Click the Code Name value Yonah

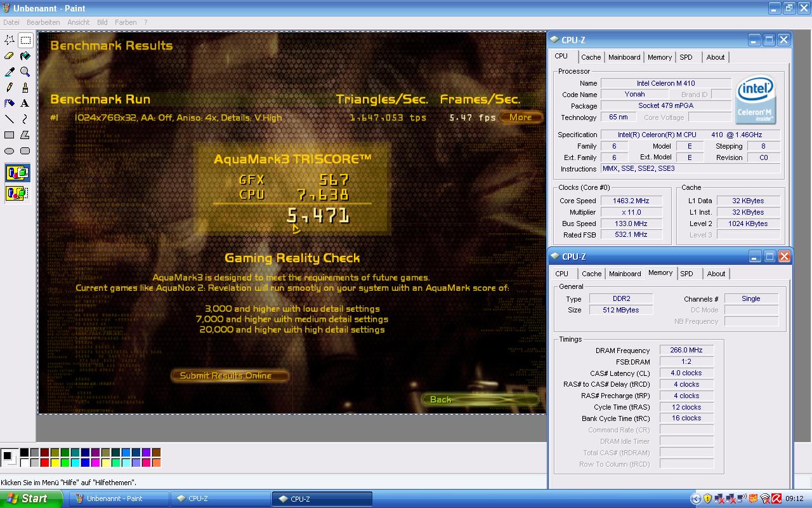(634, 94)
